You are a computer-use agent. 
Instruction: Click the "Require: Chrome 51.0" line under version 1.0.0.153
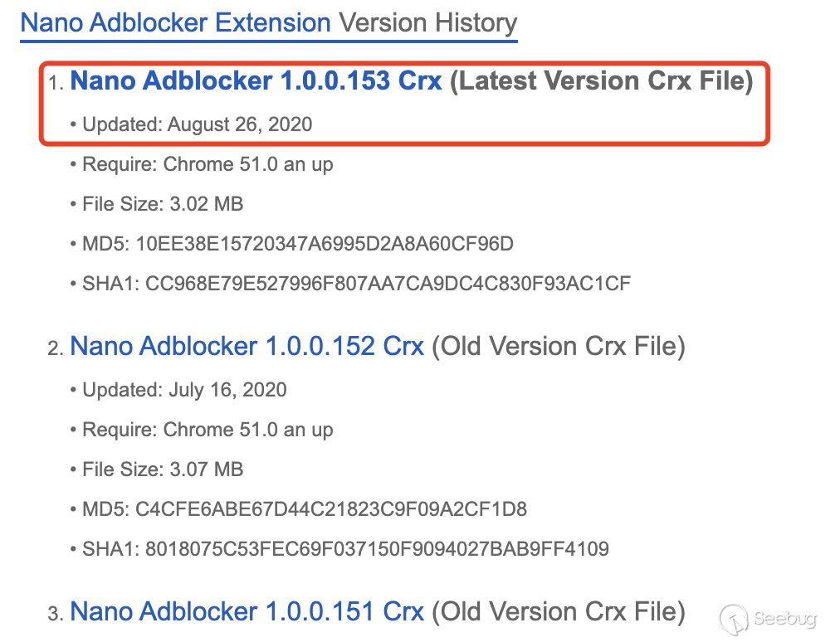pos(208,164)
